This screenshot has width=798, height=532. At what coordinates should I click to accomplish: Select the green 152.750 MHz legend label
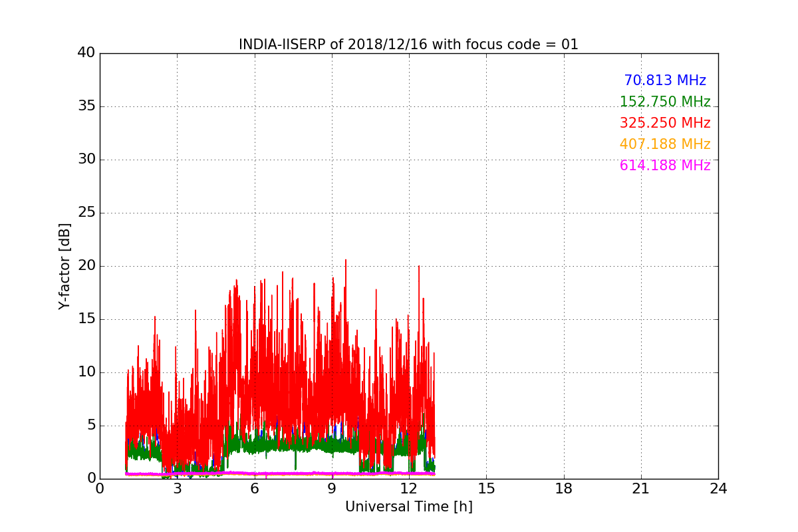pos(665,102)
